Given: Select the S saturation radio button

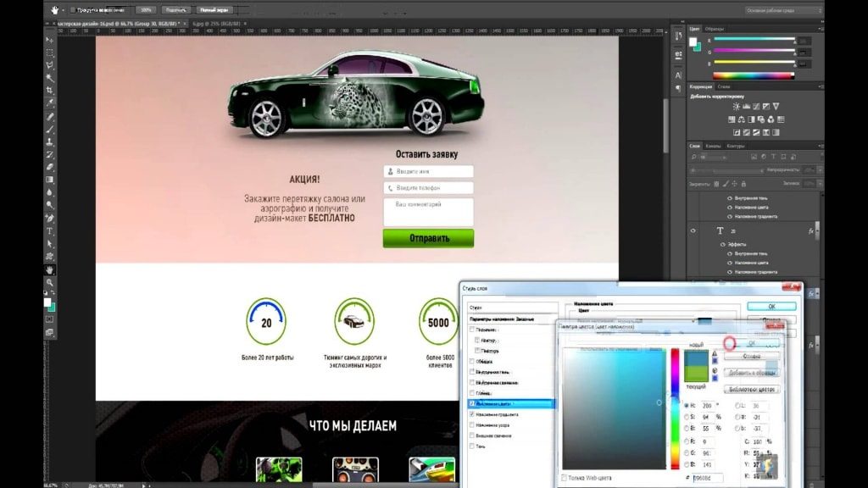Looking at the screenshot, I should [x=686, y=417].
